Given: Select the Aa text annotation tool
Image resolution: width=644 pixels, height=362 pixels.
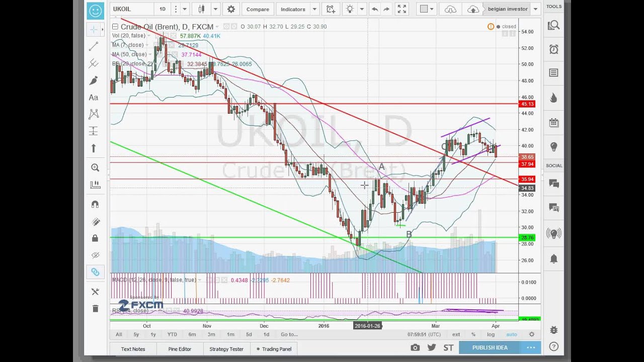Looking at the screenshot, I should tap(94, 98).
